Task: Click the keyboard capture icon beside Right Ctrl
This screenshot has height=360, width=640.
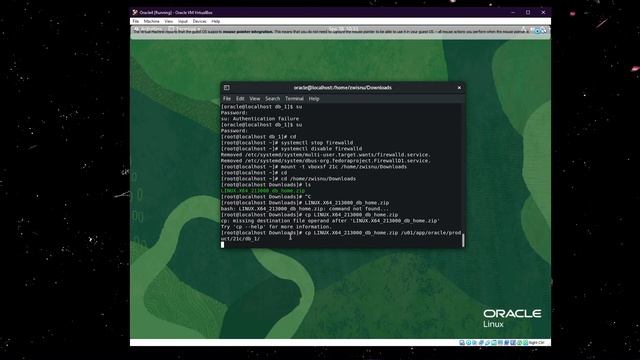Action: coord(525,342)
